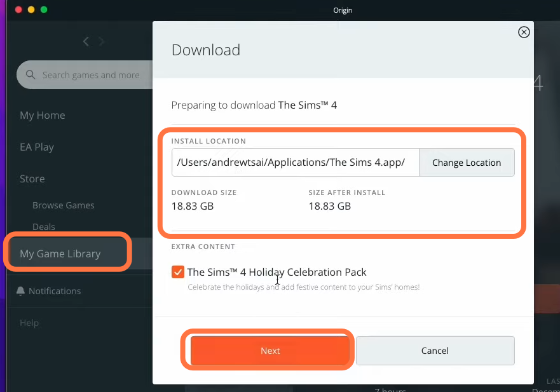This screenshot has width=560, height=392.
Task: Open Notifications in the sidebar
Action: [x=55, y=291]
